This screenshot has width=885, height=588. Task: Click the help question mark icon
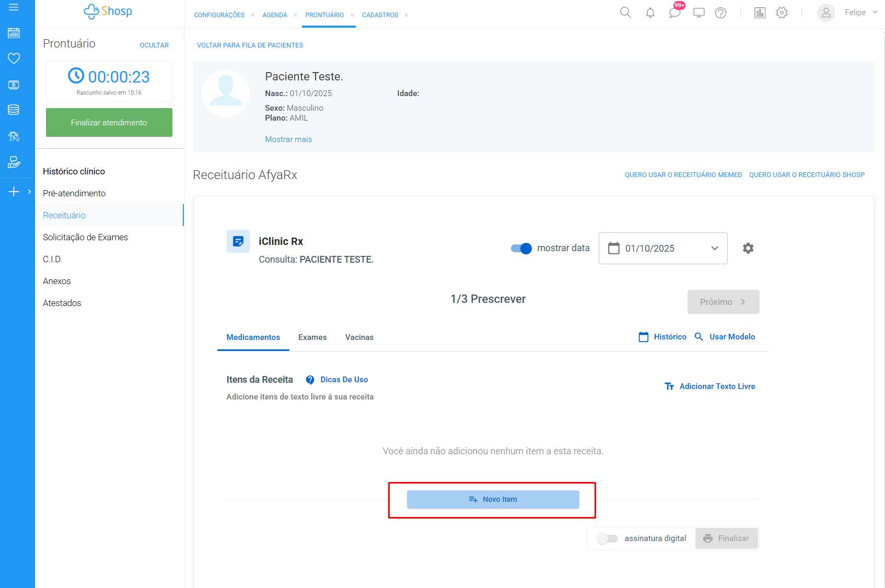coord(720,13)
